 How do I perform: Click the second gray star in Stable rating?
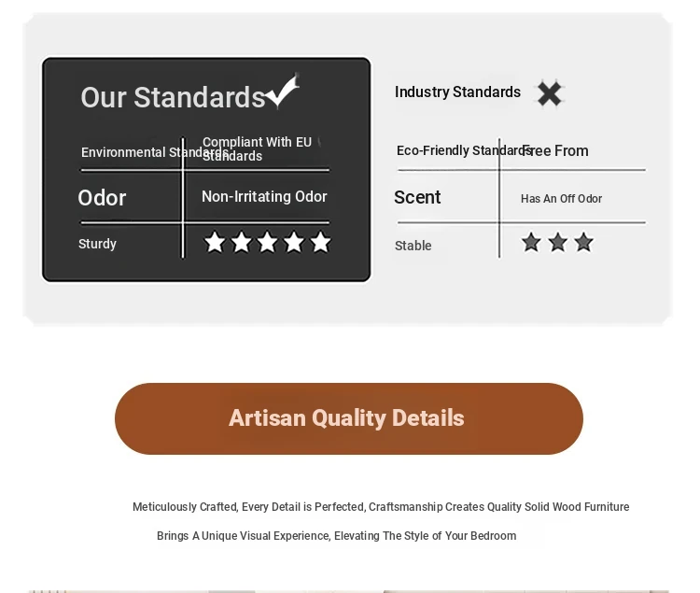pos(557,243)
